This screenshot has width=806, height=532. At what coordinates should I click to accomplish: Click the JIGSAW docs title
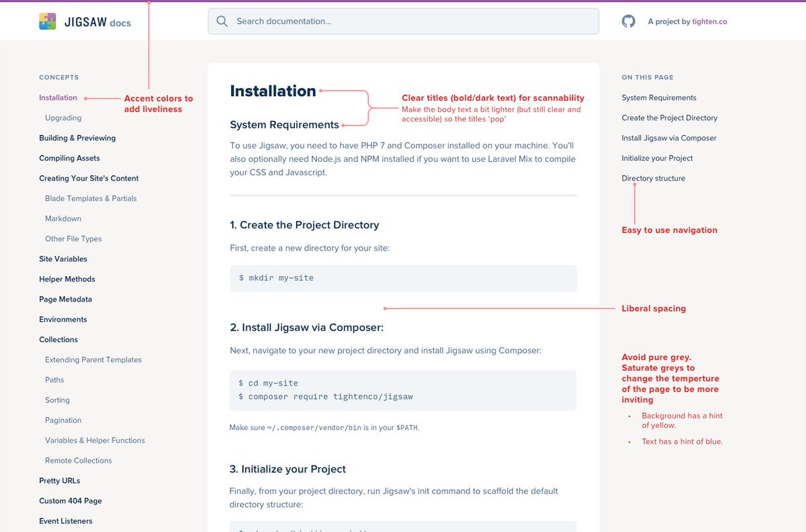tap(97, 22)
